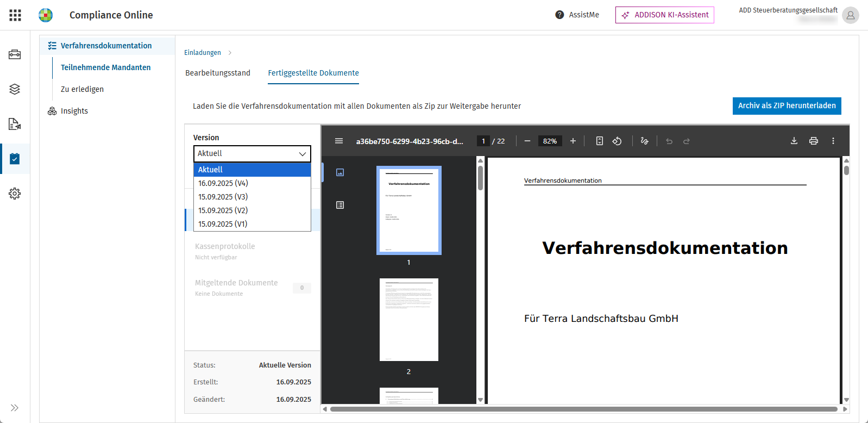Viewport: 868px width, 423px height.
Task: Open the ADDISON KI-Assistent button
Action: 665,15
